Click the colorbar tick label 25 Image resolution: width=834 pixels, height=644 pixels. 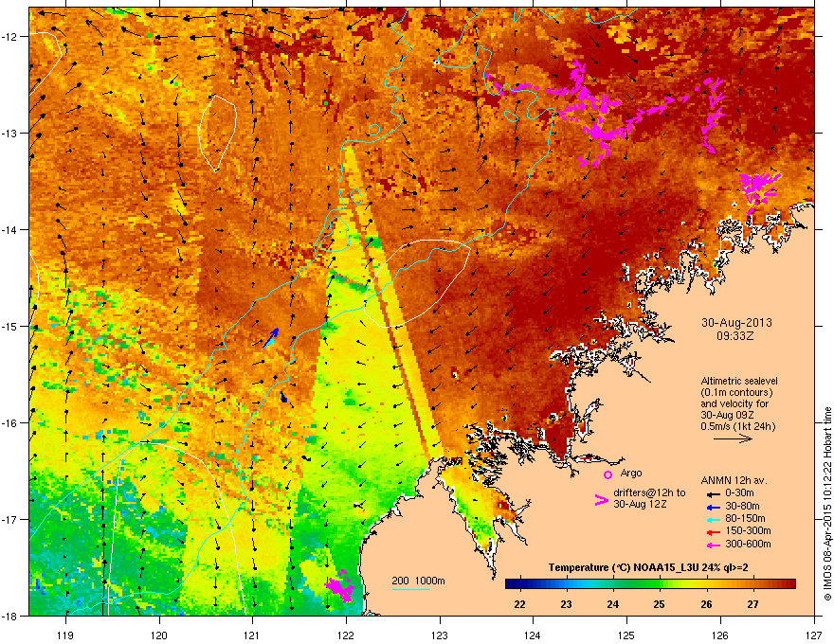(x=659, y=604)
